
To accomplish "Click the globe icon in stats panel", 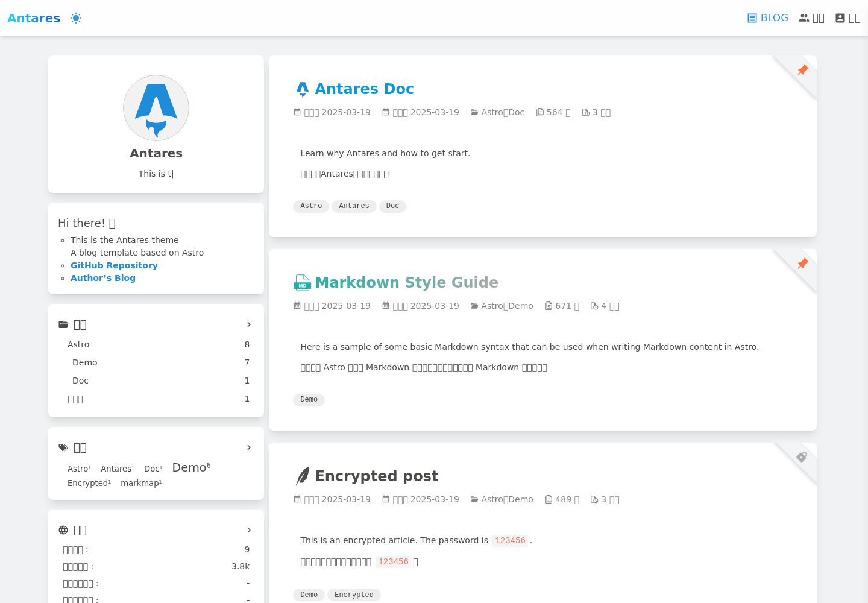I will 63,530.
